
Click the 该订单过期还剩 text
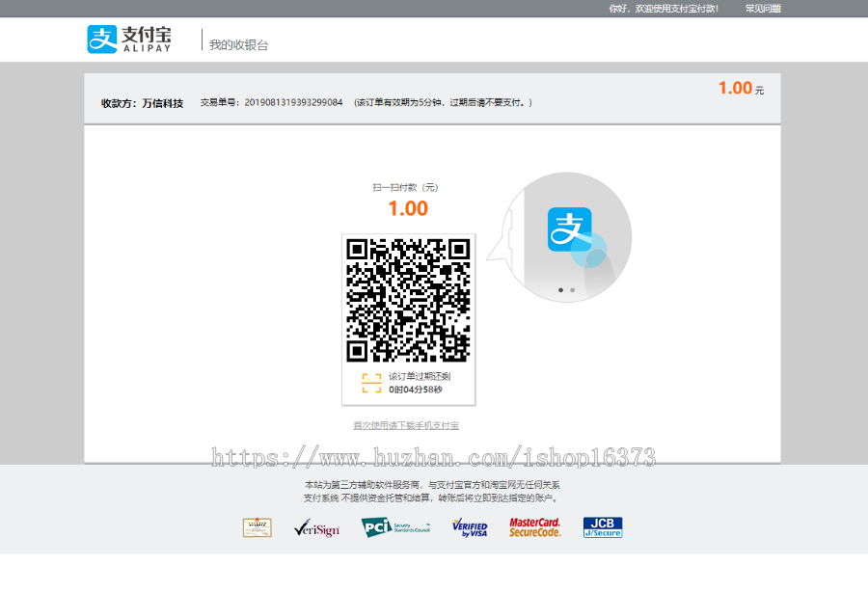click(420, 376)
